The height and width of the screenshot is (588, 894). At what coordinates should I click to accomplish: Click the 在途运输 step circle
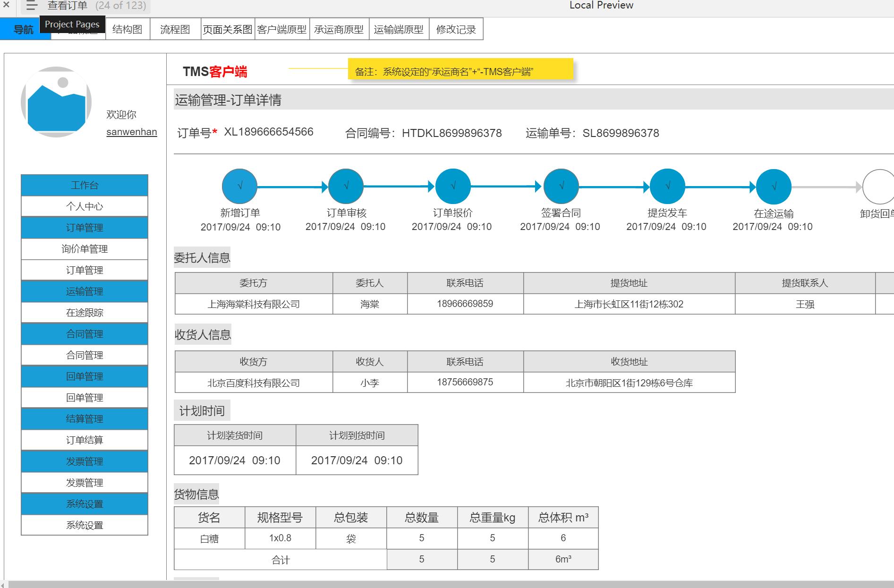point(774,186)
